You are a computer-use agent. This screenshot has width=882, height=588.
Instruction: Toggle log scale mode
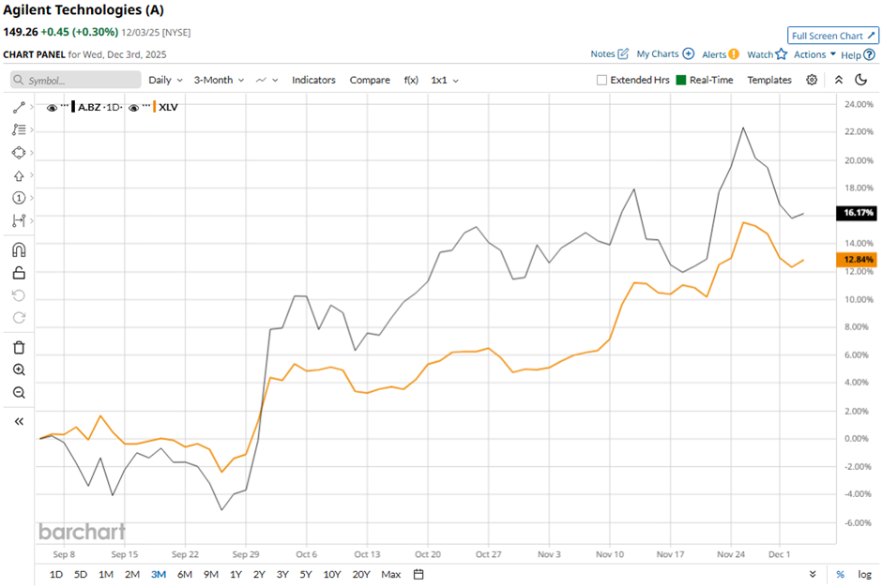click(x=864, y=574)
